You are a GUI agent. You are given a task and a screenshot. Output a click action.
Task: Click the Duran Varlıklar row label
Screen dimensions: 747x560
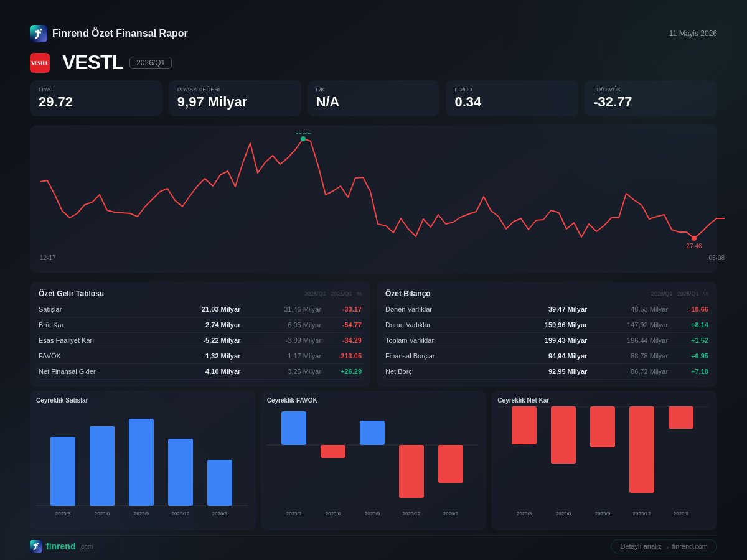pyautogui.click(x=408, y=325)
